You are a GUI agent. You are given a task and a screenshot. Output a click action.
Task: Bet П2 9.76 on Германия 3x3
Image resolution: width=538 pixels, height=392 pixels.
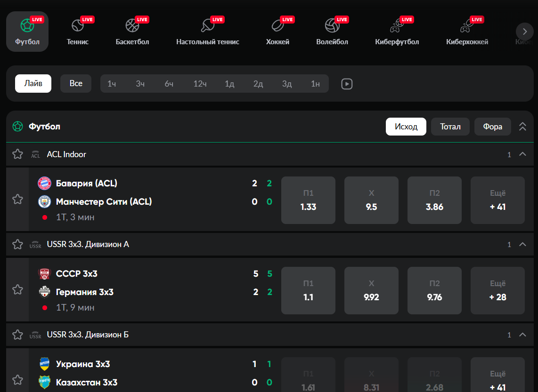pyautogui.click(x=434, y=290)
